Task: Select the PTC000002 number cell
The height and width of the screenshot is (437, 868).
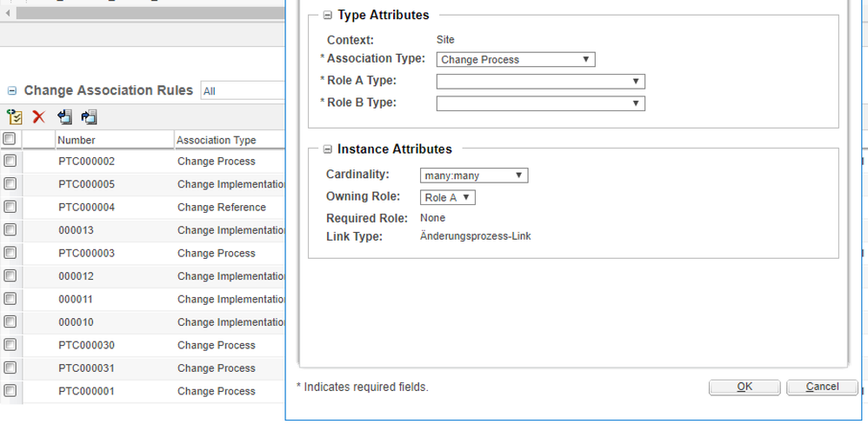Action: 86,162
